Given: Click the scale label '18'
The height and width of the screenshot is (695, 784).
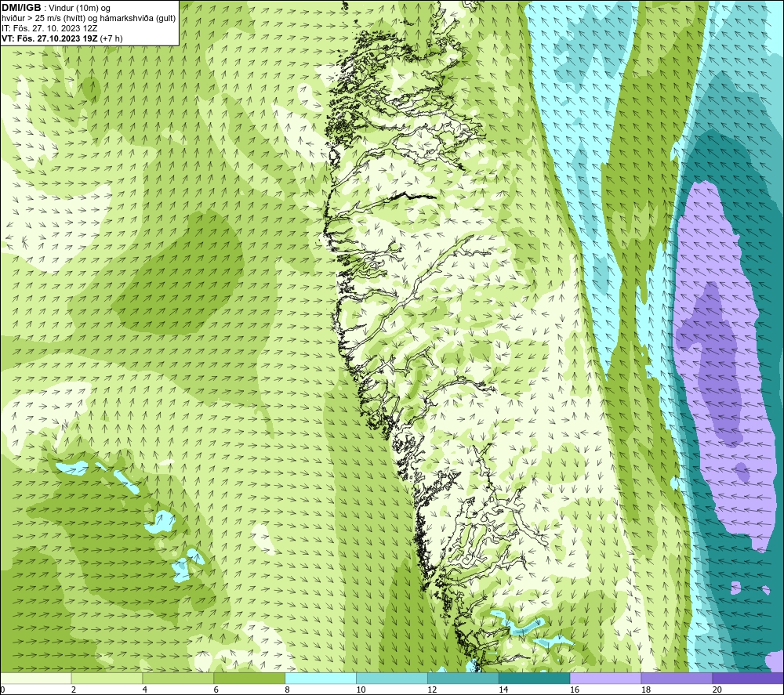Looking at the screenshot, I should [x=645, y=690].
